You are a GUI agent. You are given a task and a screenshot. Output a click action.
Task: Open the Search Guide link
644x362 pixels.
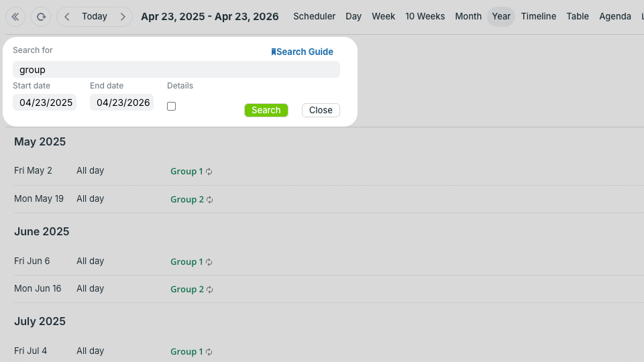point(305,52)
